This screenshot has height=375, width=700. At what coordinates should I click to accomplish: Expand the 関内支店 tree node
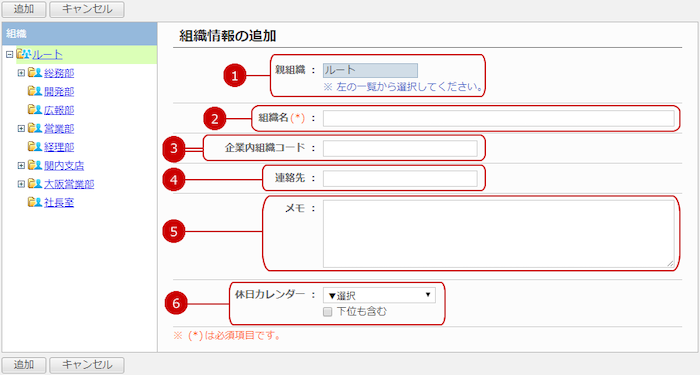(x=21, y=166)
